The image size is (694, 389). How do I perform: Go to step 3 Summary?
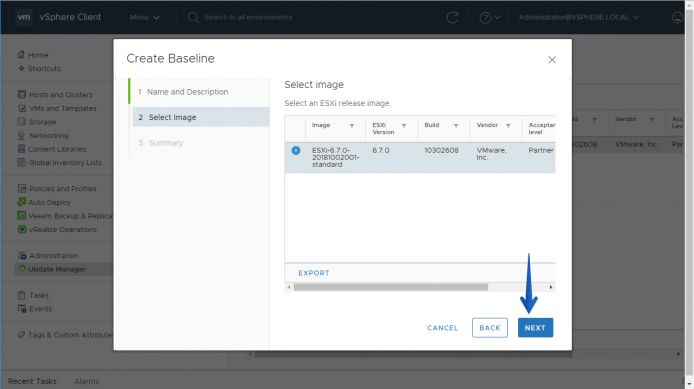pos(160,143)
